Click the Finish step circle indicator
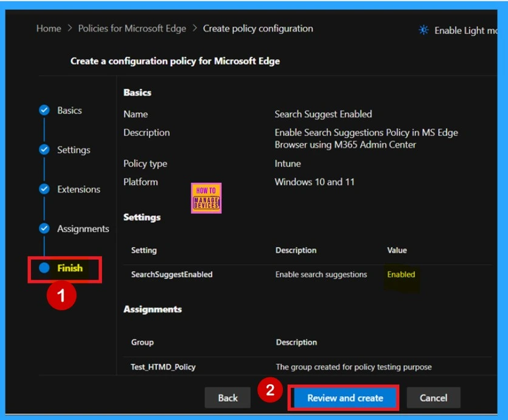Viewport: 508px width, 420px height. coord(44,268)
